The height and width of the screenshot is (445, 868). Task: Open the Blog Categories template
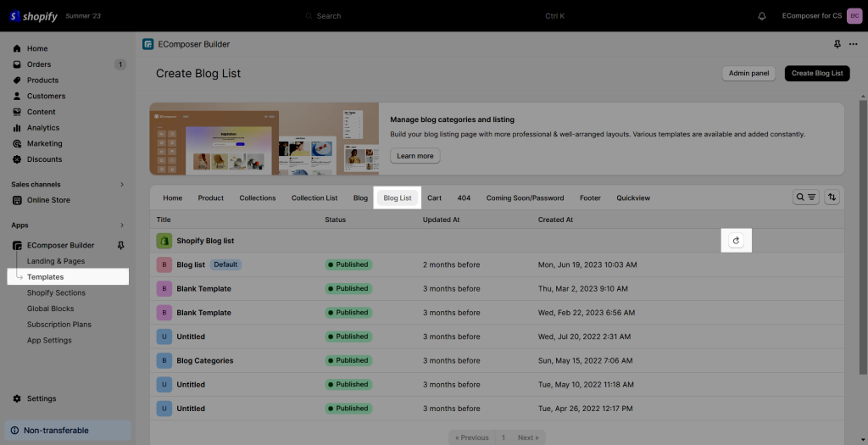(205, 360)
